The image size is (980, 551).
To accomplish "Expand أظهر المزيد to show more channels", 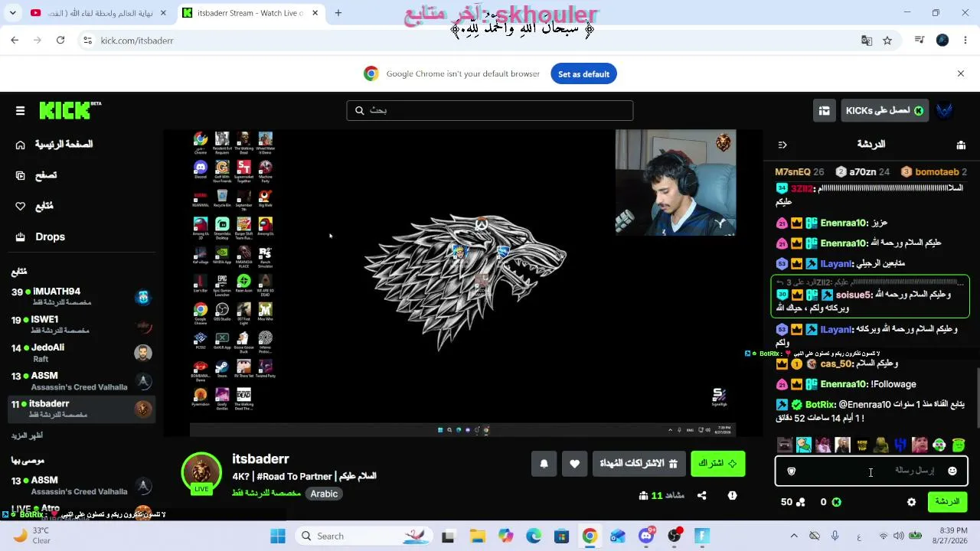I will click(27, 435).
